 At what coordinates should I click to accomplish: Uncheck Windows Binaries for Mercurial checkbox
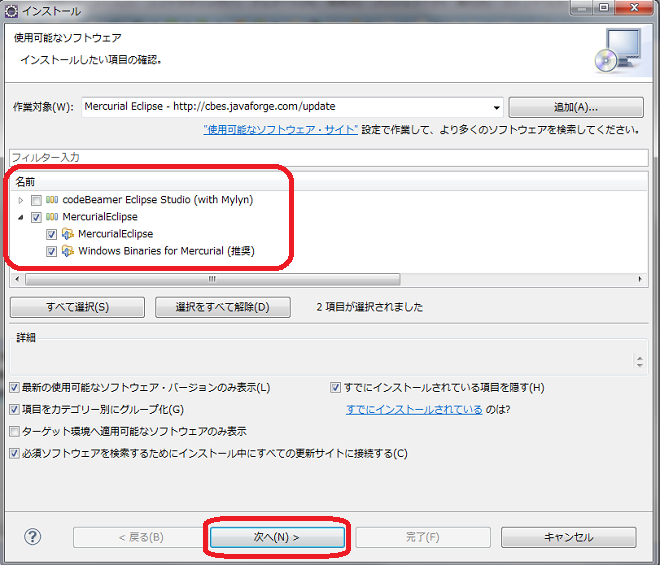(x=51, y=251)
